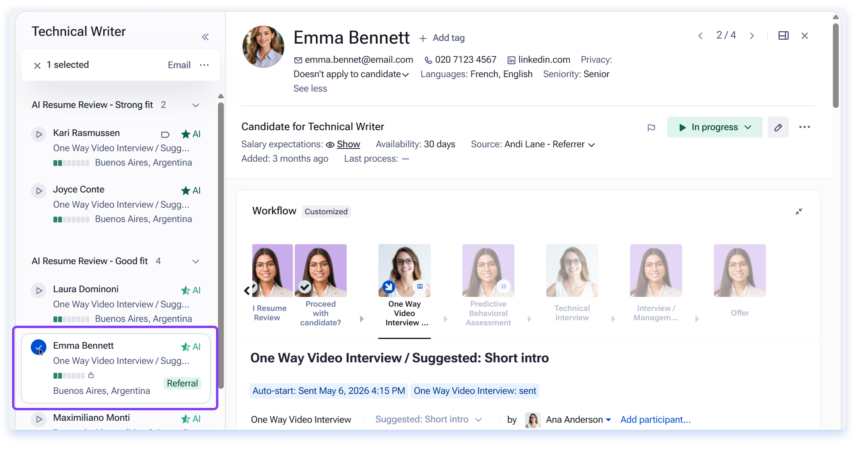
Task: Click the emma.bennet@email.com email address
Action: pyautogui.click(x=359, y=60)
